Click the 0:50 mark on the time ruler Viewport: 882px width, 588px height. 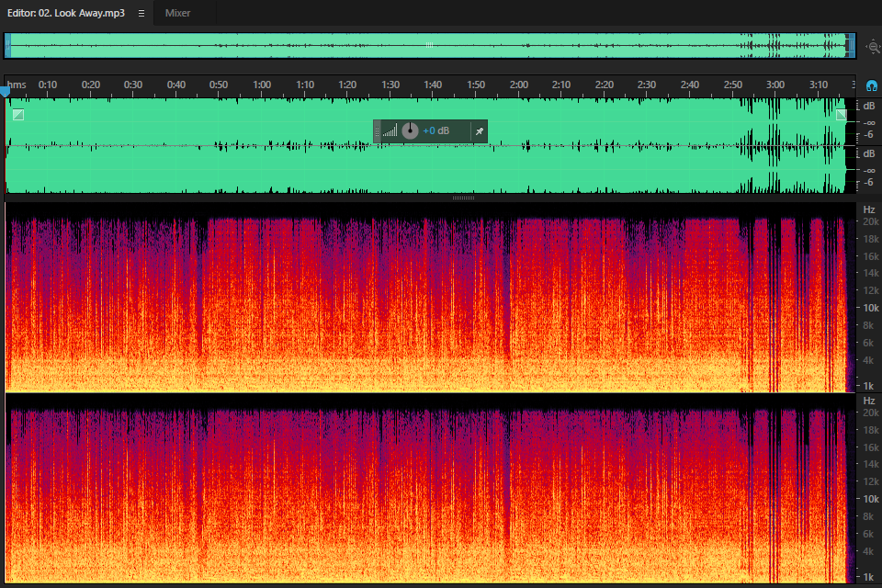point(219,85)
